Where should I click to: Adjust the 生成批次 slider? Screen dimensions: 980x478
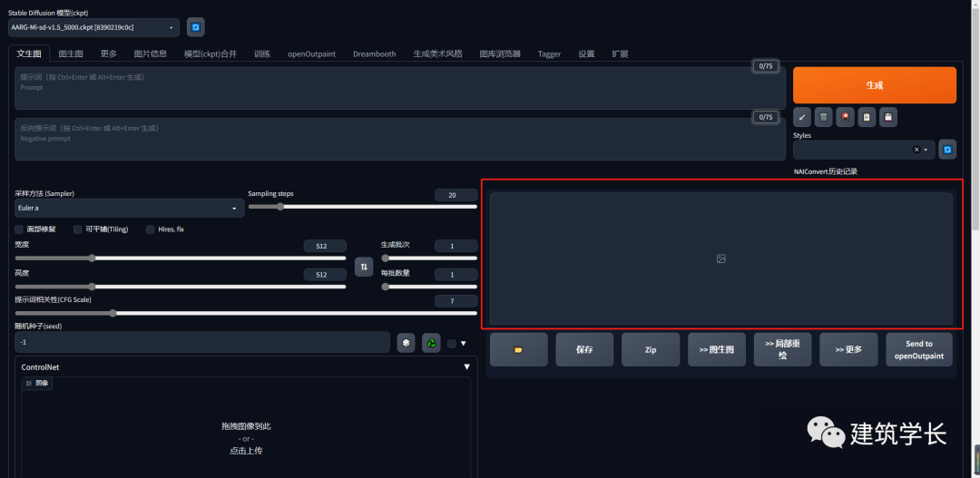[429, 259]
